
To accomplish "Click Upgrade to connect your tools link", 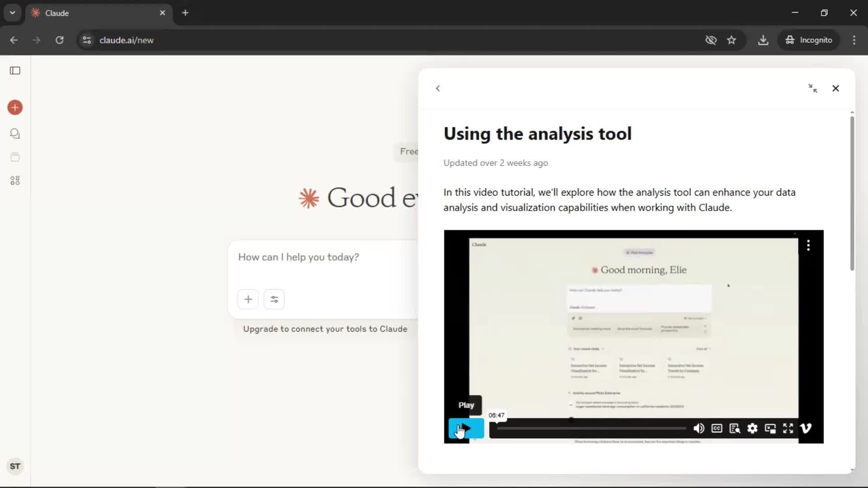I will [325, 329].
